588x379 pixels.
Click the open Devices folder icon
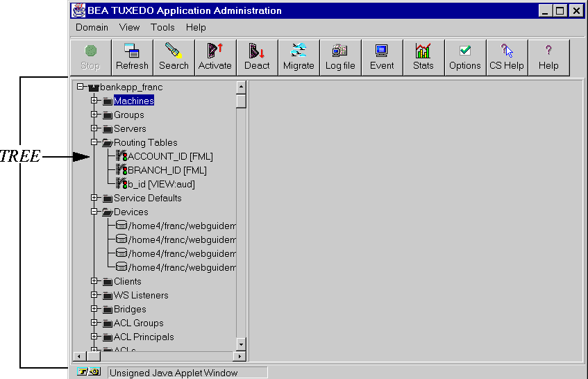coord(108,212)
